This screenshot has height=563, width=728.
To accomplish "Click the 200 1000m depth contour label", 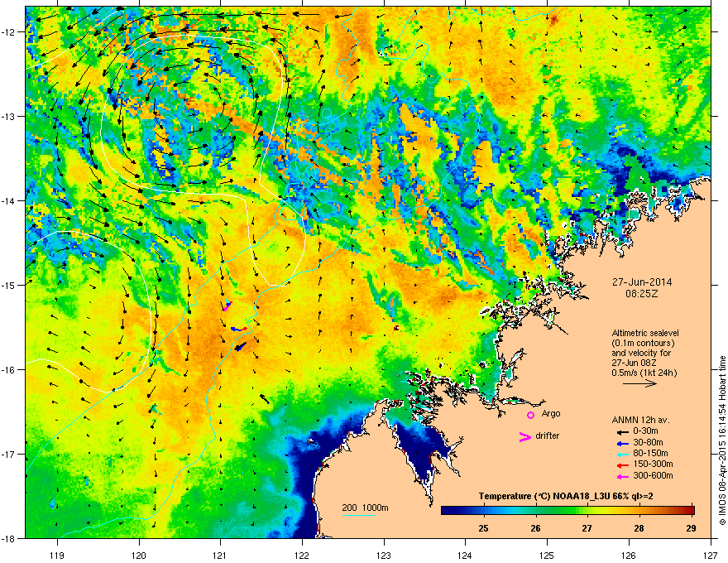I will tap(365, 508).
